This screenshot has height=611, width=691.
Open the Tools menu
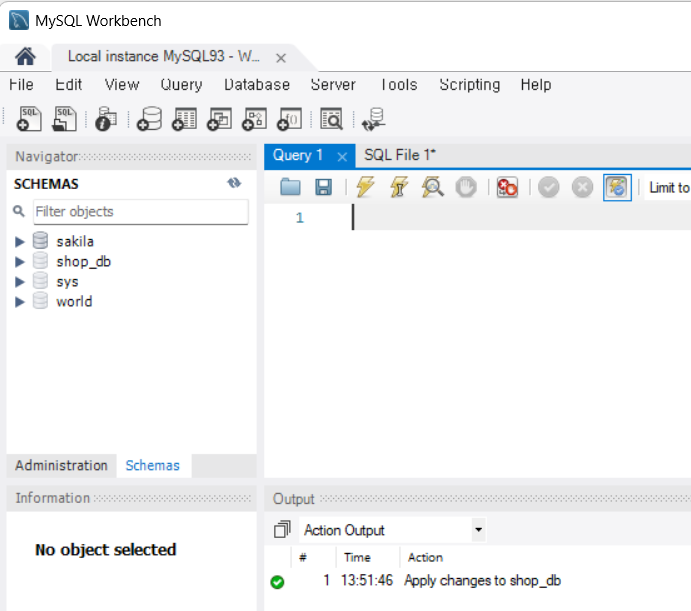tap(399, 85)
